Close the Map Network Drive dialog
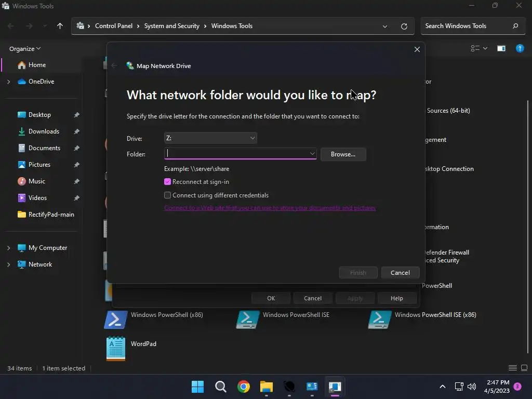The width and height of the screenshot is (532, 399). (417, 49)
